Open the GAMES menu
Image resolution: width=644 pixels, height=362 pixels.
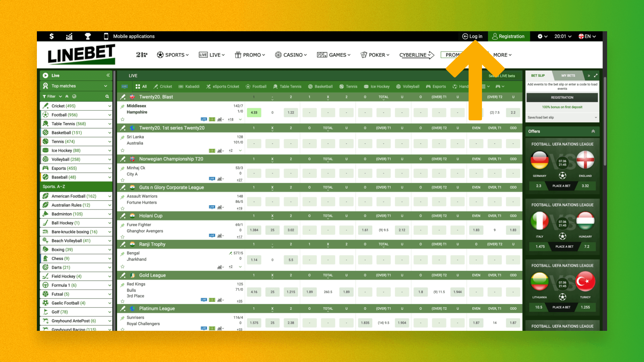[x=333, y=55]
